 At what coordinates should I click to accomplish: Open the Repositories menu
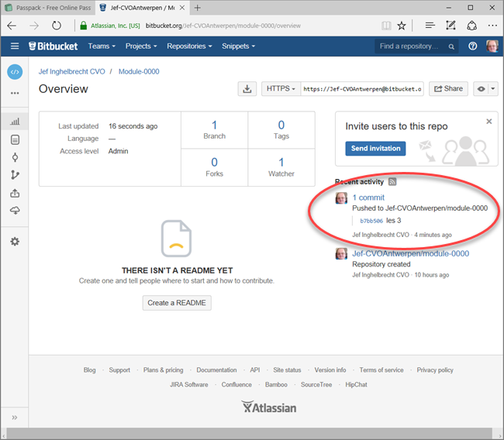coord(188,46)
